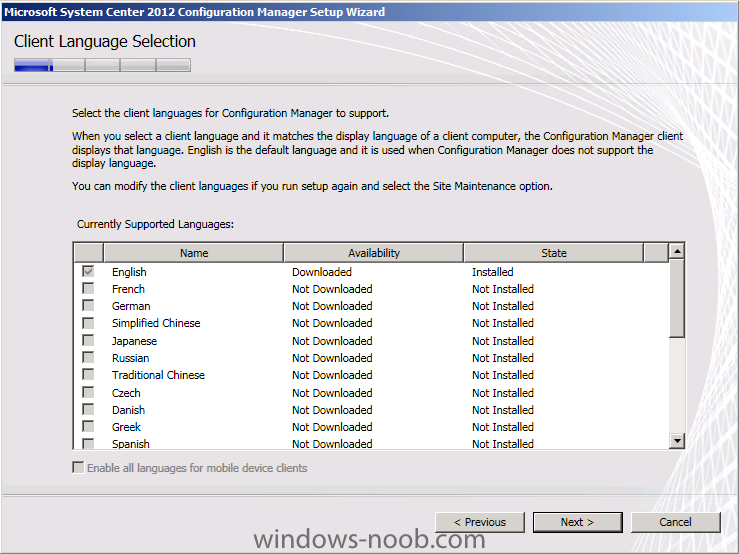
Task: Click Not Downloaded in the Czech row
Action: (x=332, y=393)
